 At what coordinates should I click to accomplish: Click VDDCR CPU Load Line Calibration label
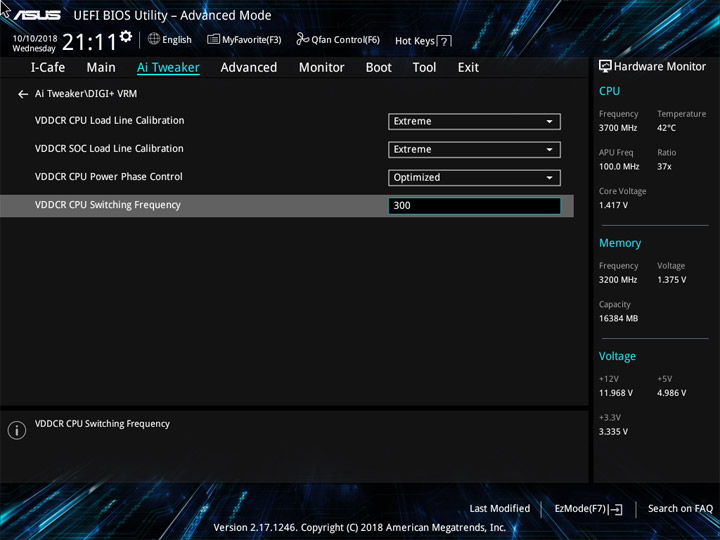pos(110,120)
